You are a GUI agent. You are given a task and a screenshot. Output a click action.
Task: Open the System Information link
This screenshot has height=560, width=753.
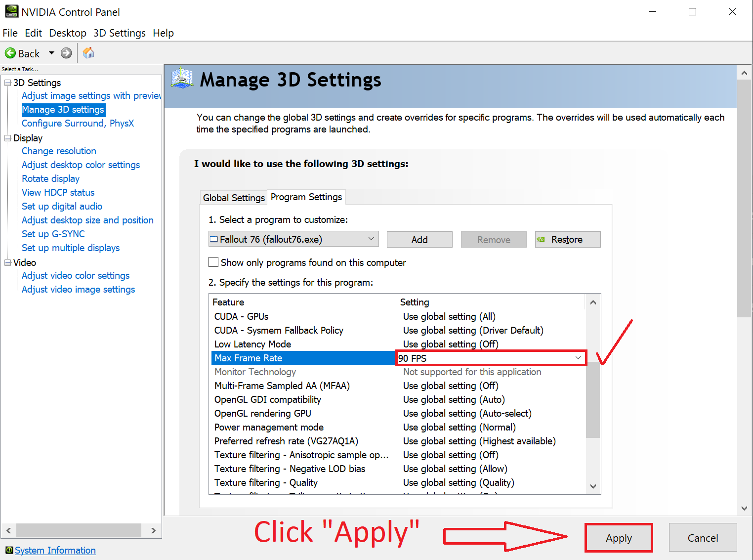coord(55,550)
